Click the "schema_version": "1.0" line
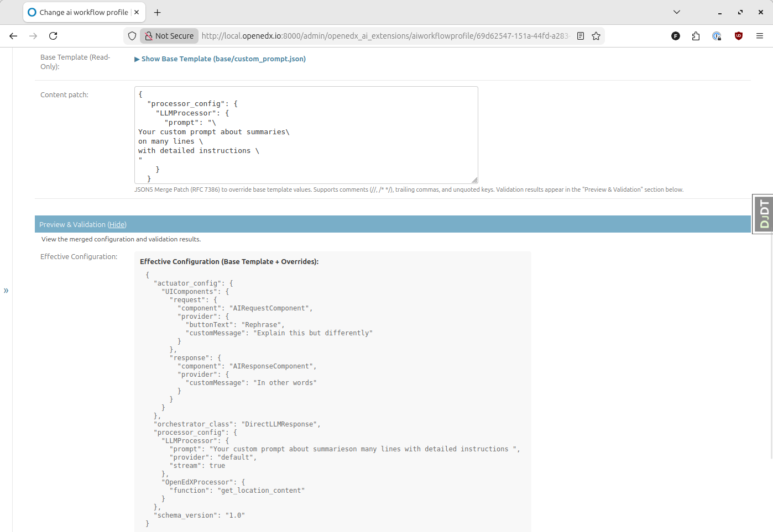This screenshot has width=773, height=532. pyautogui.click(x=199, y=515)
